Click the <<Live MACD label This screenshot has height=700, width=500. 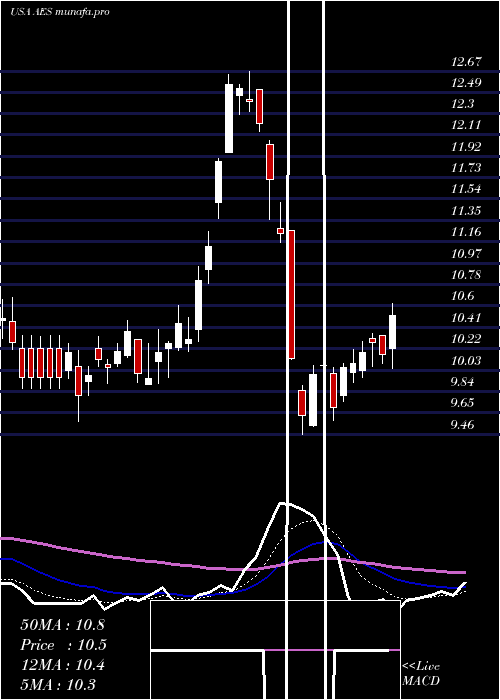click(x=421, y=673)
